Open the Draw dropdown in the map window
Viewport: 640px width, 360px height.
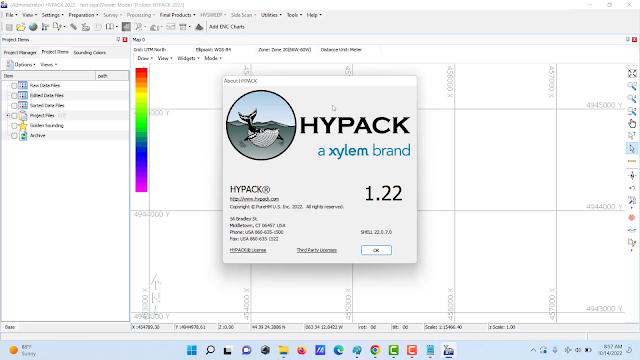pyautogui.click(x=145, y=58)
